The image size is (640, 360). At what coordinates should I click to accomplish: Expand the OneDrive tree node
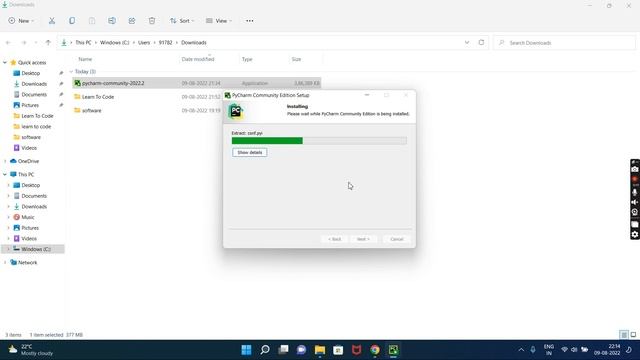[5, 161]
